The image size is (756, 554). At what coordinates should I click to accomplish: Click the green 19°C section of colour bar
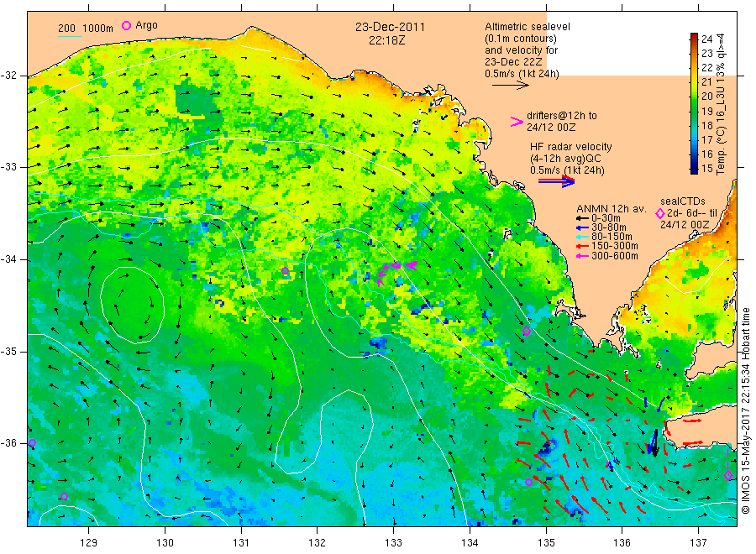[x=694, y=111]
